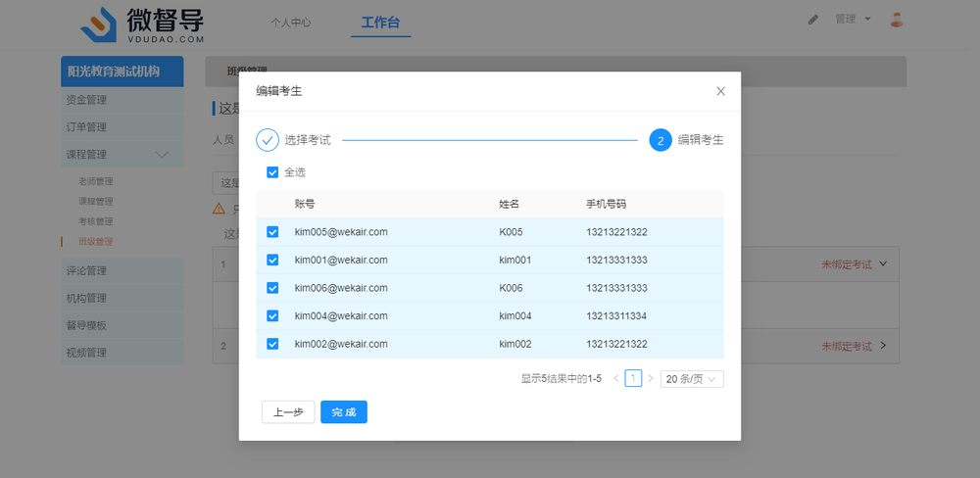
Task: Open 视频管理 in sidebar
Action: (122, 353)
